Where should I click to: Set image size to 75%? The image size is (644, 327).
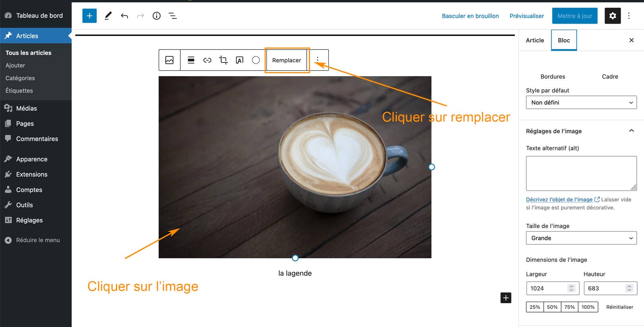[x=570, y=307]
